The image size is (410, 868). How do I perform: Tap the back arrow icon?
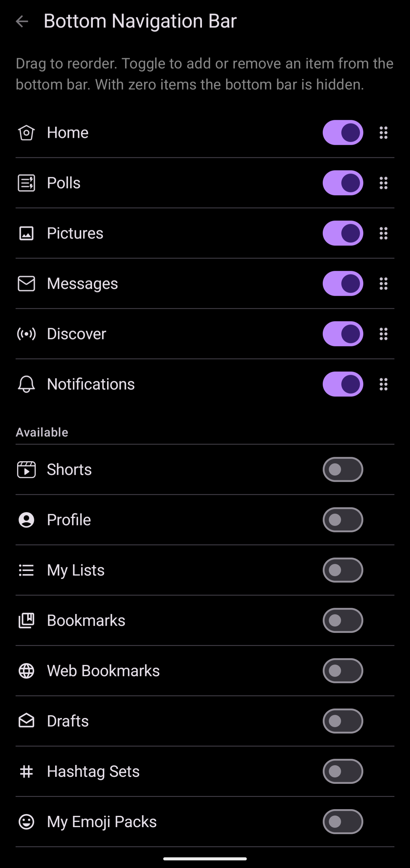[x=22, y=22]
